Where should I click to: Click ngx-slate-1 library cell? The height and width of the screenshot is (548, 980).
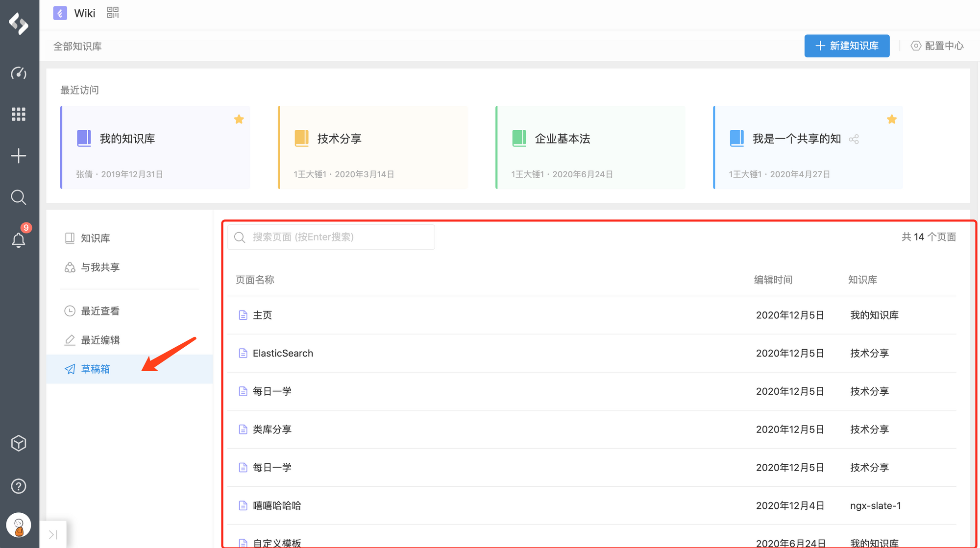[x=876, y=505]
